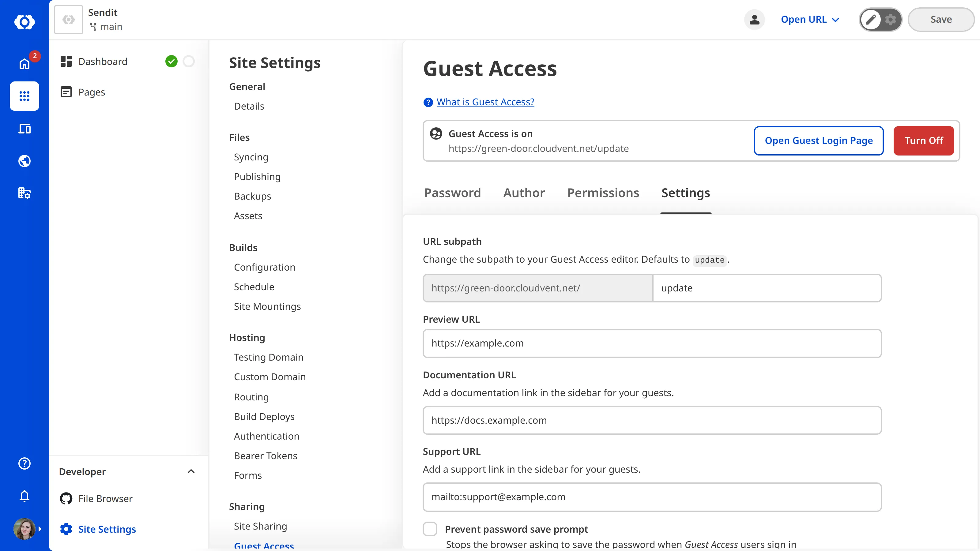Click the Documentation URL input field

(x=652, y=420)
